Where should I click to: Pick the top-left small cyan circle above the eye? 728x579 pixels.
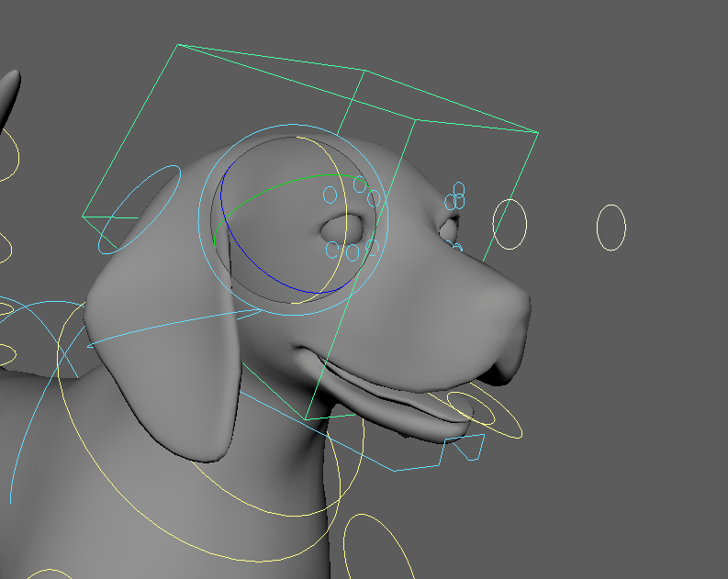tap(330, 195)
